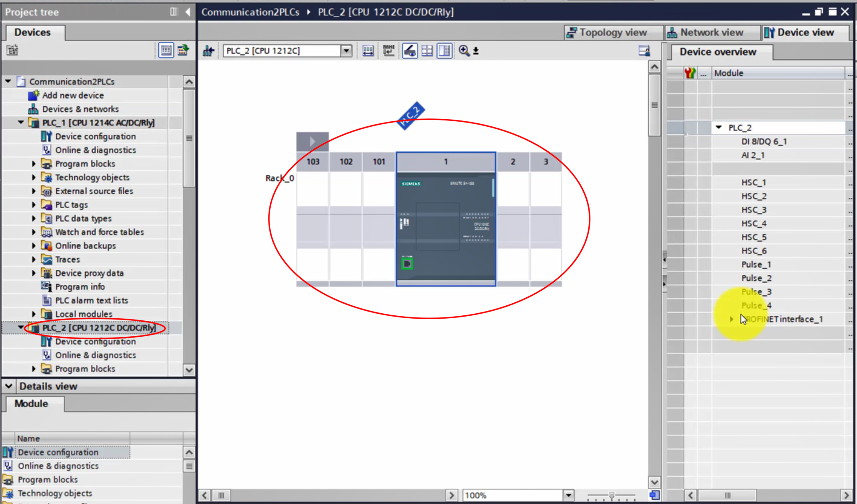
Task: Click the save window settings icon at toolbar right
Action: [x=644, y=51]
